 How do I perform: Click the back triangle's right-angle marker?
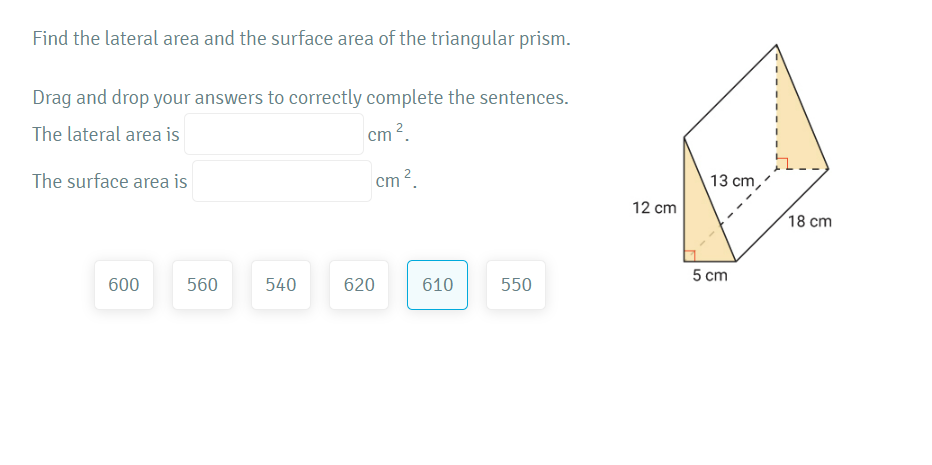[783, 162]
